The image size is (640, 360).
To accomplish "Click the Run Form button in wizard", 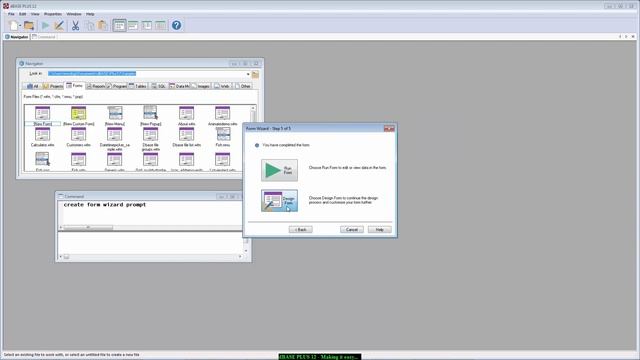I will tap(279, 170).
